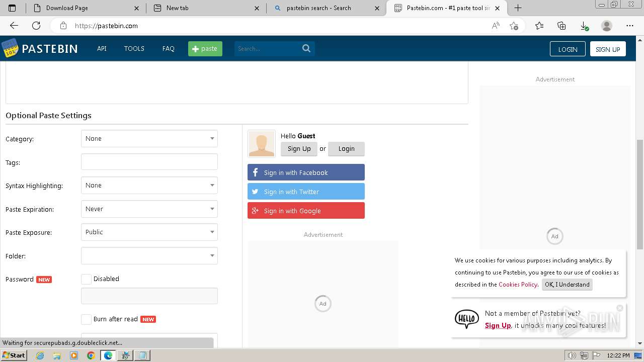Add this page to favorites star icon
644x362 pixels.
tap(514, 26)
